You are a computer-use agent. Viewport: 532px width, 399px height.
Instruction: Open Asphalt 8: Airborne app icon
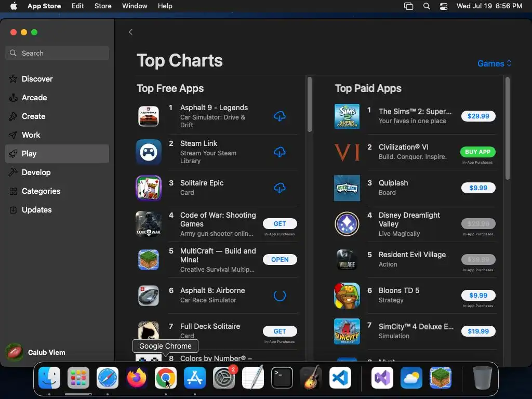pos(149,296)
